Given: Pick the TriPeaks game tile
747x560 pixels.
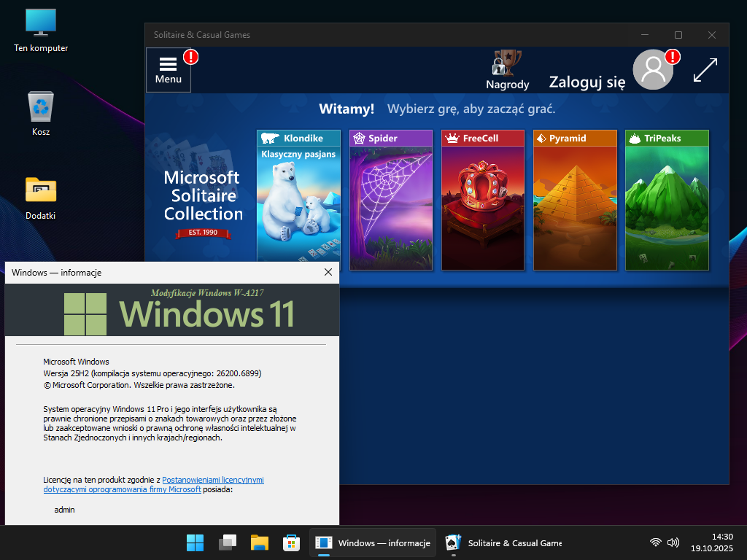Looking at the screenshot, I should click(x=667, y=201).
